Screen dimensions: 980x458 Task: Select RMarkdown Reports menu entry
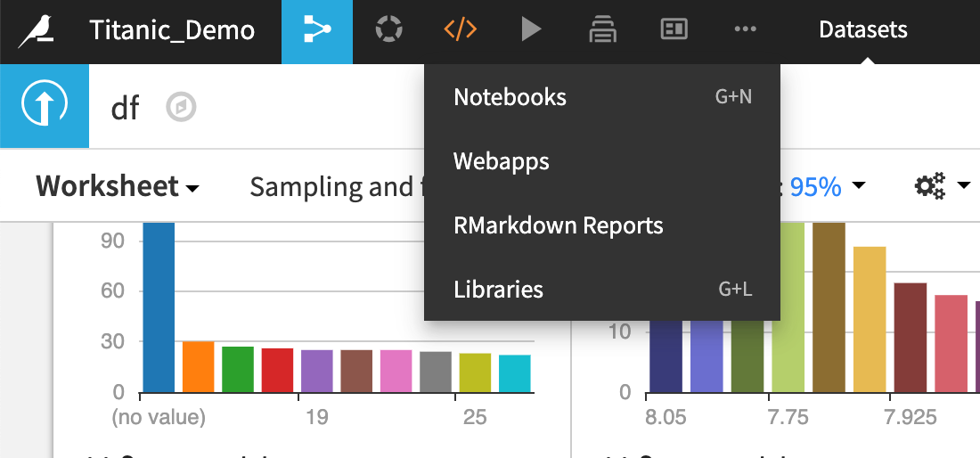pos(559,225)
